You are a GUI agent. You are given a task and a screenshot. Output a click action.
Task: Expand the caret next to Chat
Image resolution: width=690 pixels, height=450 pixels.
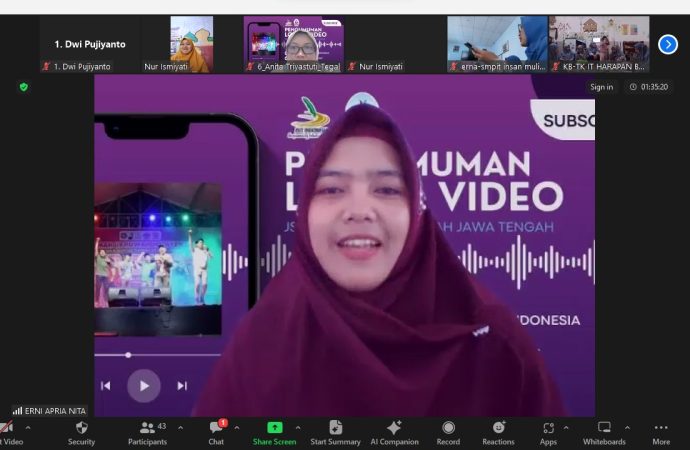[237, 428]
